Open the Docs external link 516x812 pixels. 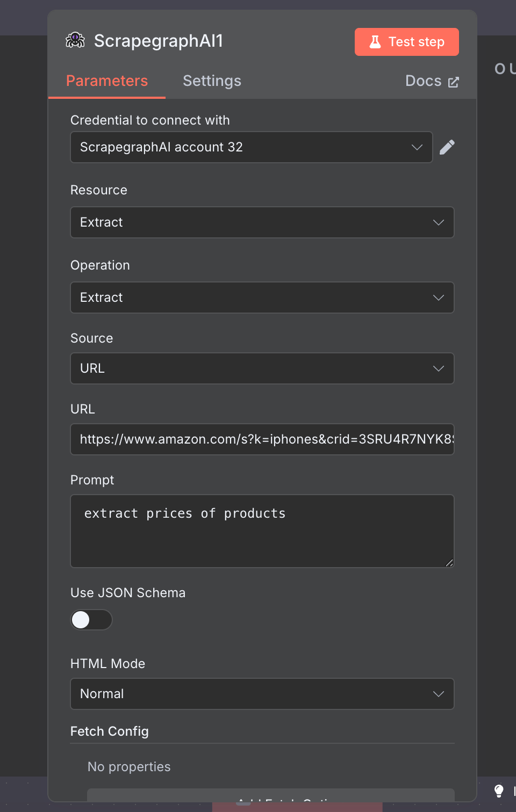(x=432, y=81)
